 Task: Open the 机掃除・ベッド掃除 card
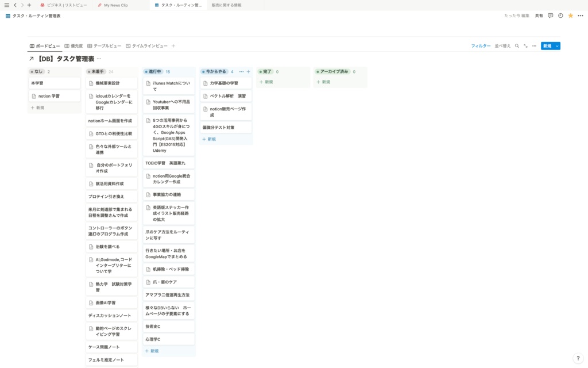[169, 269]
